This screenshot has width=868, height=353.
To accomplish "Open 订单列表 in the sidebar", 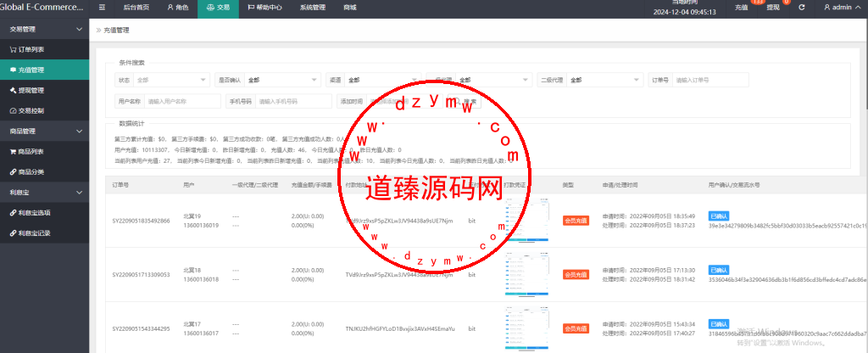I will pos(44,49).
